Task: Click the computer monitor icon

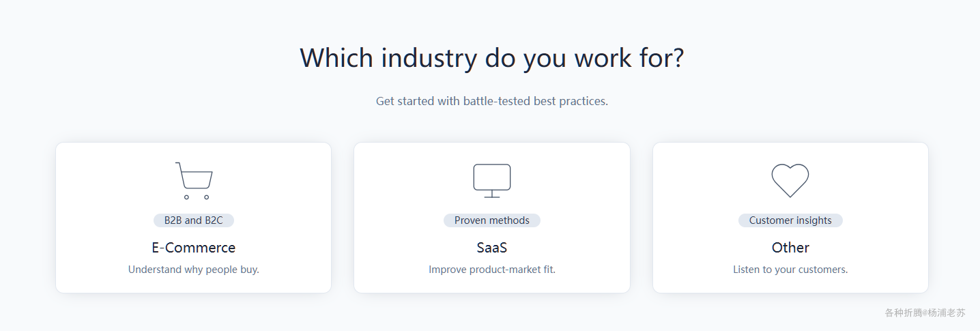Action: [492, 181]
